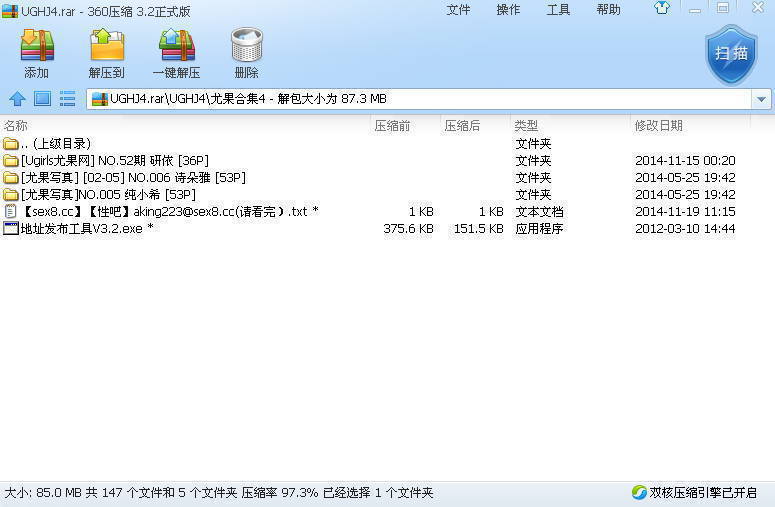Click the archive icon in the address bar
The height and width of the screenshot is (507, 775).
(x=100, y=99)
